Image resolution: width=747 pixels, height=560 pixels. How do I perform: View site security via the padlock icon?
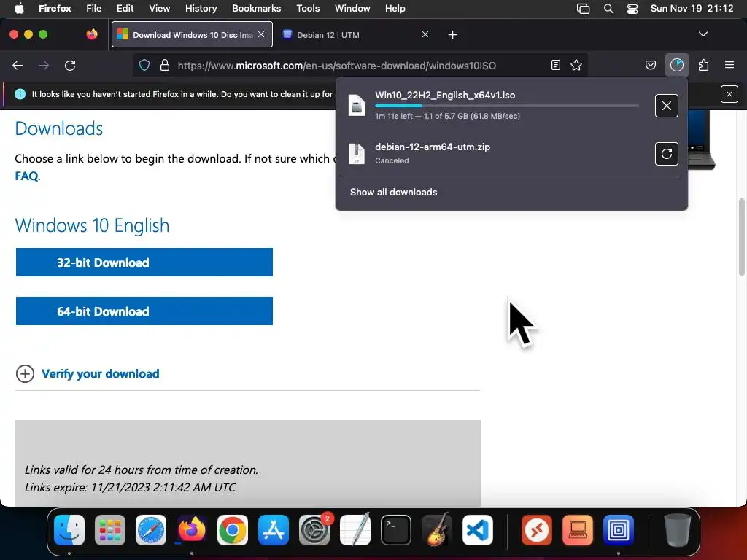[x=165, y=65]
